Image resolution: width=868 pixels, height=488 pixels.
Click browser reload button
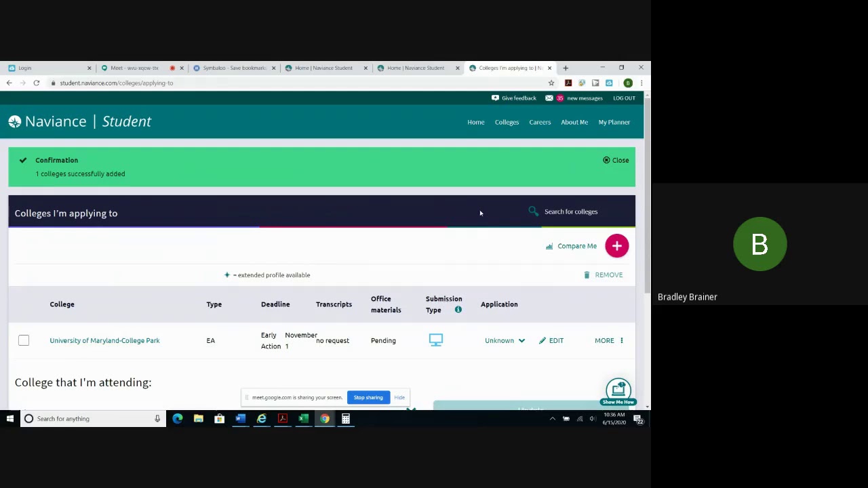click(x=37, y=83)
